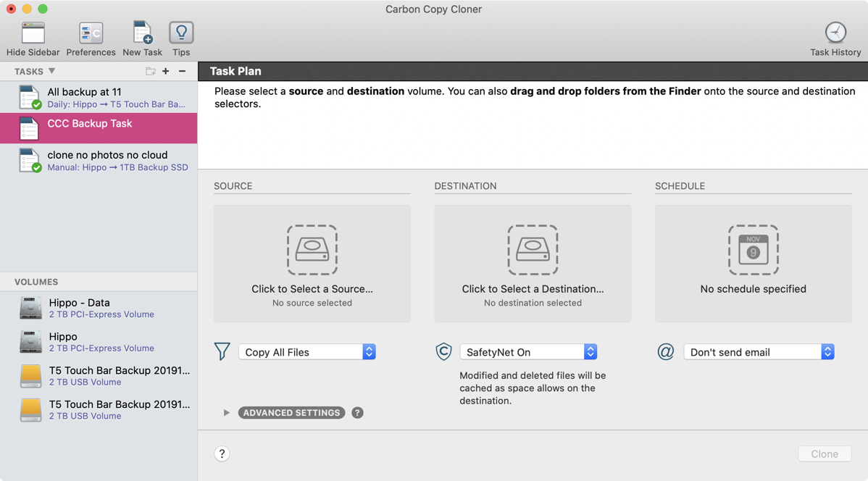Screen dimensions: 868x481
Task: Click the bottom-left help button
Action: (222, 453)
